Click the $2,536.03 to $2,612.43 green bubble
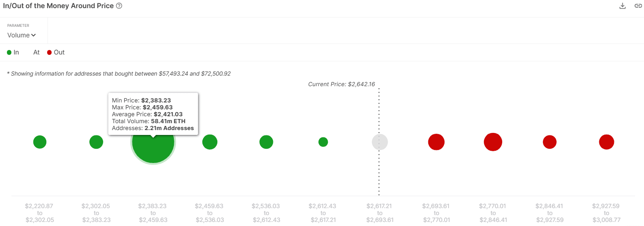This screenshot has height=226, width=644. (266, 142)
